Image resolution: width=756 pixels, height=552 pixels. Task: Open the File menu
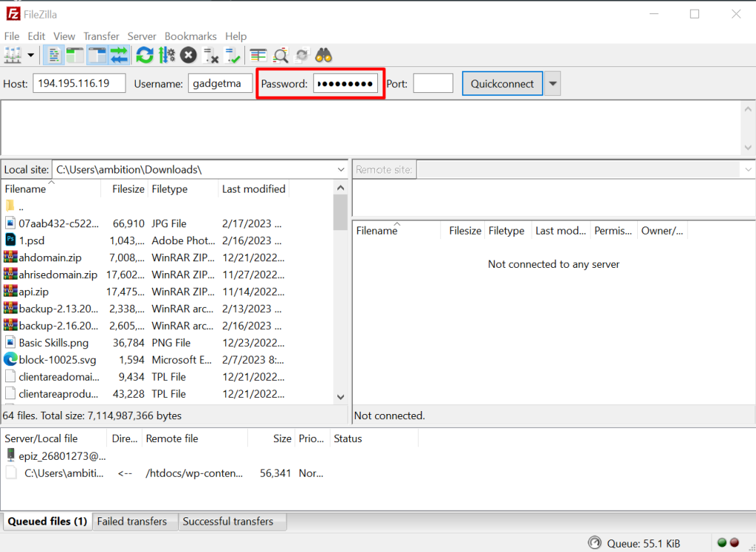pos(12,36)
